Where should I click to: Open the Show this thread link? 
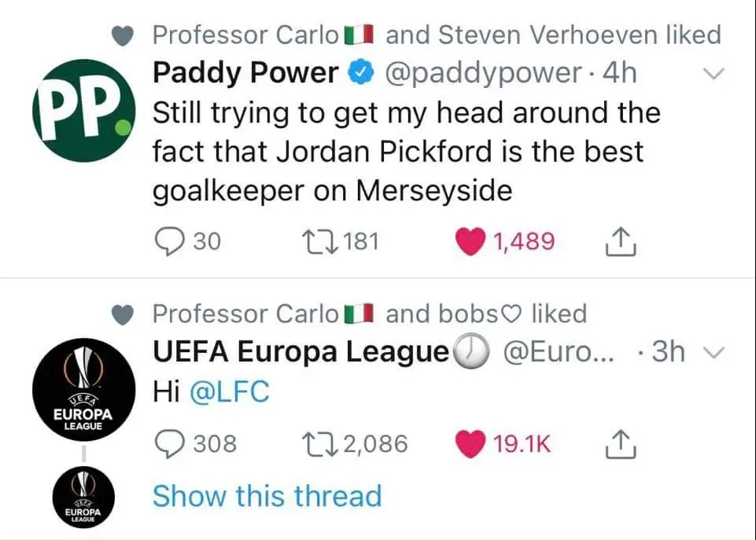(x=267, y=496)
